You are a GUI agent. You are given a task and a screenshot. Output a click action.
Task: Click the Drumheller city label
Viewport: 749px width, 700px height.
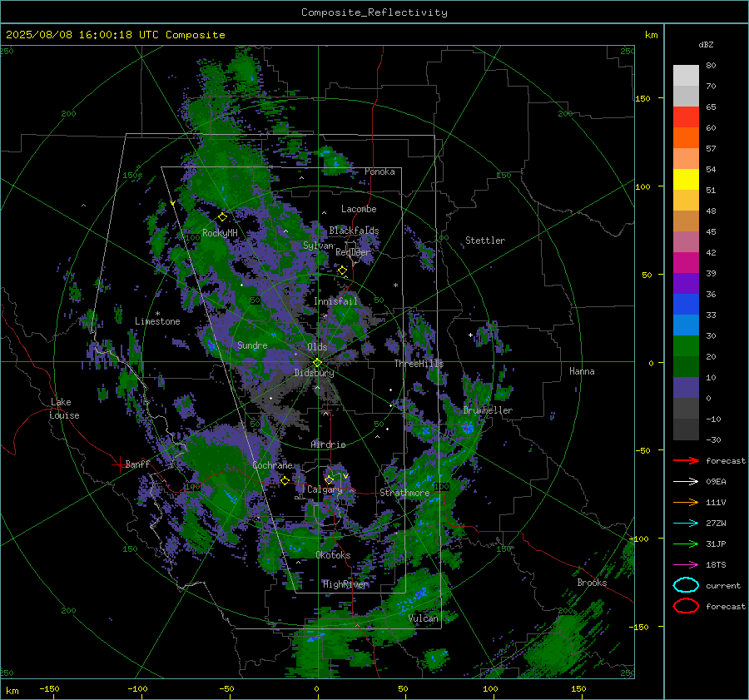488,410
